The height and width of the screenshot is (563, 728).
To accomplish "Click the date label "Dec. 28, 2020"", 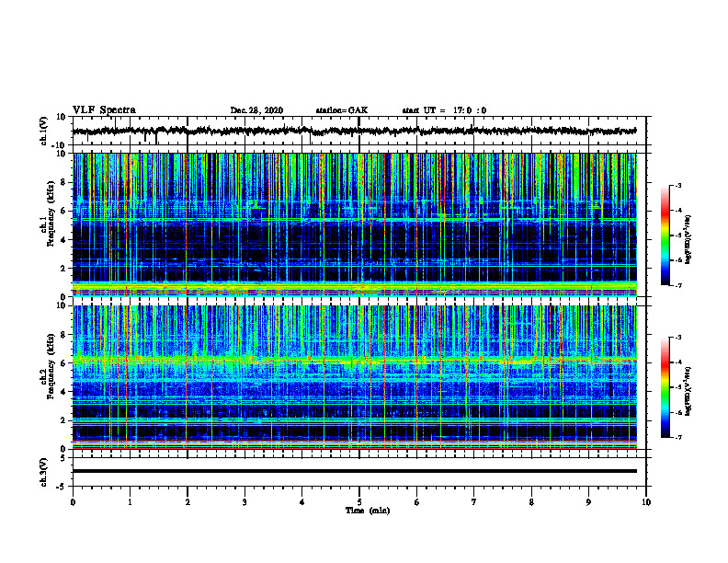I will (256, 110).
